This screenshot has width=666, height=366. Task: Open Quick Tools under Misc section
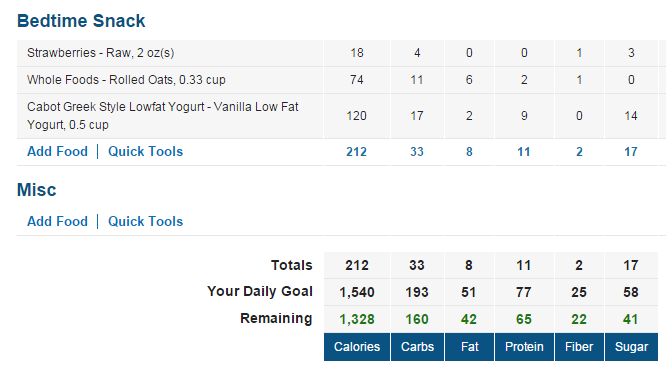[145, 221]
